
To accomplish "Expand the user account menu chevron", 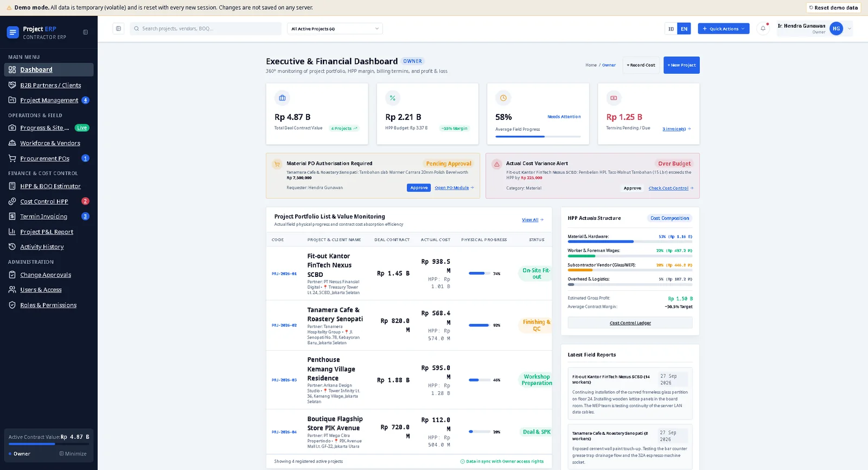I will [x=849, y=29].
